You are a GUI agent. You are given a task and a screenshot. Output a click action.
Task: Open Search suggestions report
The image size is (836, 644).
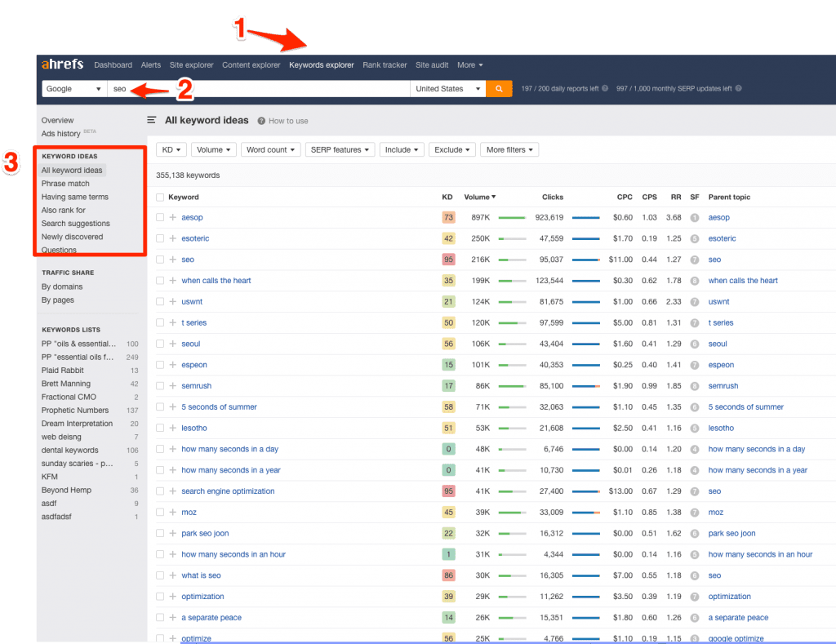click(x=76, y=224)
